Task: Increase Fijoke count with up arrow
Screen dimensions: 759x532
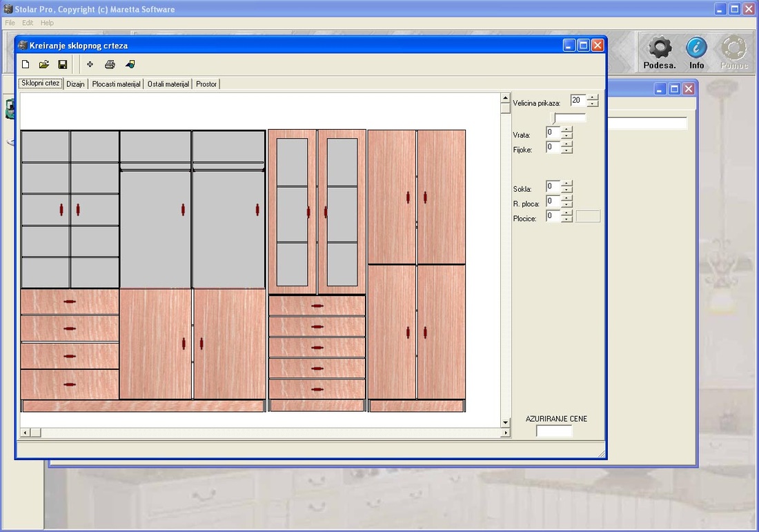Action: click(x=566, y=144)
